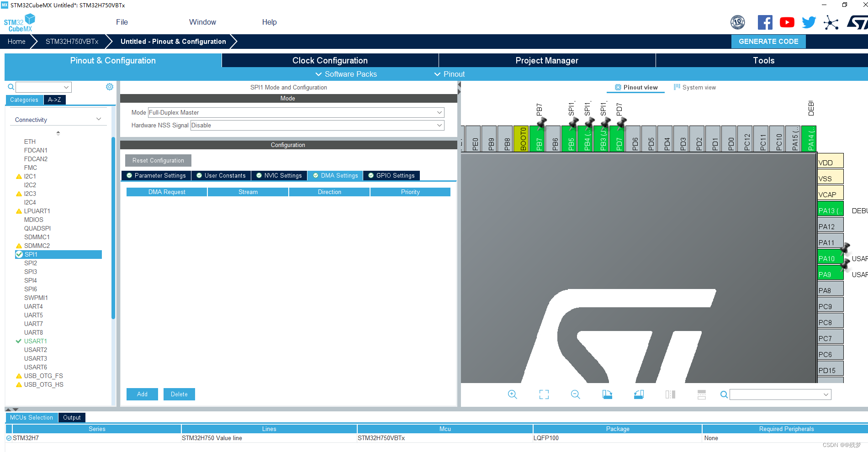Switch to Project Manager tab
This screenshot has width=868, height=452.
click(x=547, y=60)
